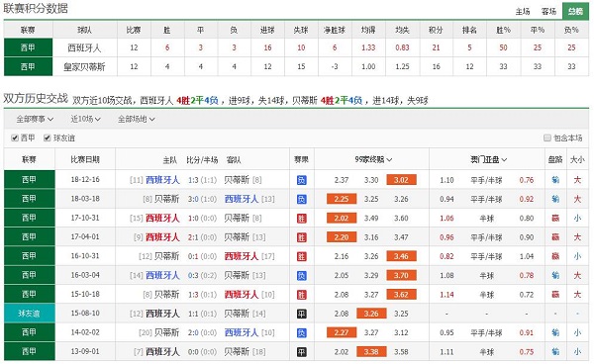Switch to the 主场 tab
This screenshot has width=594, height=364.
click(523, 11)
